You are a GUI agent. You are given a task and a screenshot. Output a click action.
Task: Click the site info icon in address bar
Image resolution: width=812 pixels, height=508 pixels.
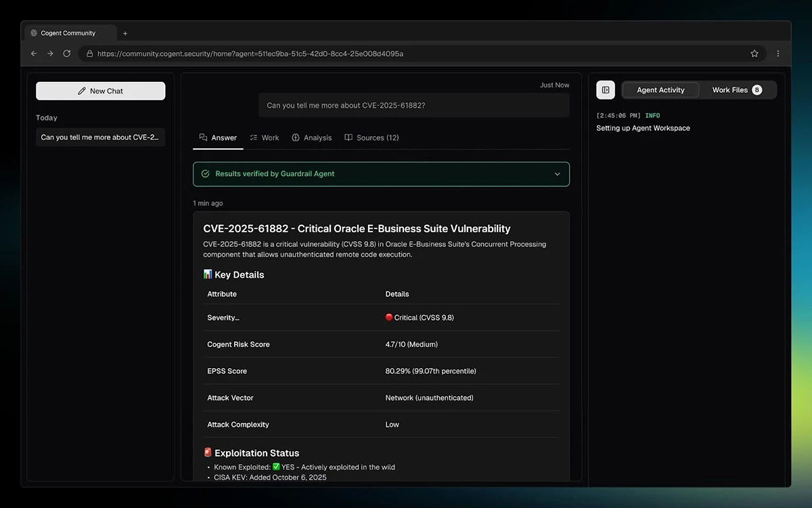89,54
